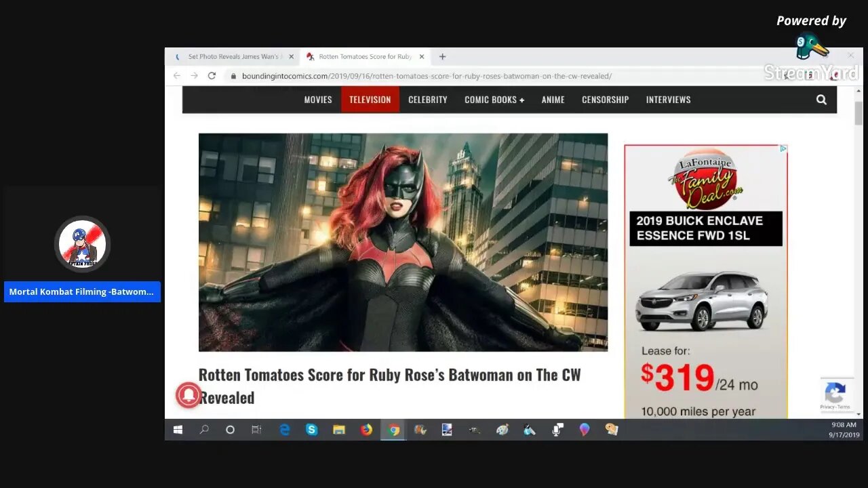Click the LaFontaine Family Deal logo
Viewport: 868px width, 488px height.
point(706,180)
